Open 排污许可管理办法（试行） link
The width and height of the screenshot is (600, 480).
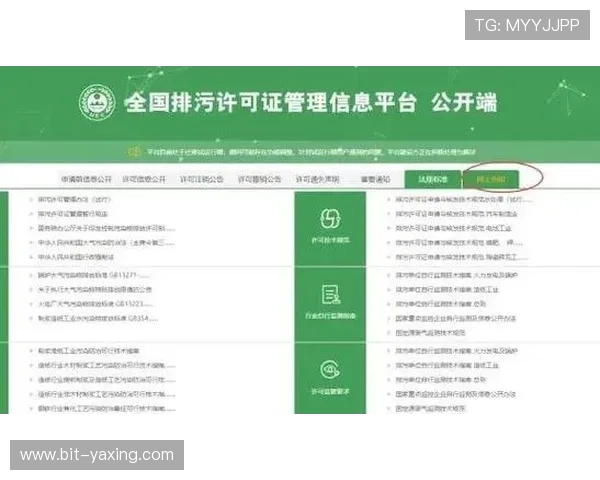(x=74, y=199)
